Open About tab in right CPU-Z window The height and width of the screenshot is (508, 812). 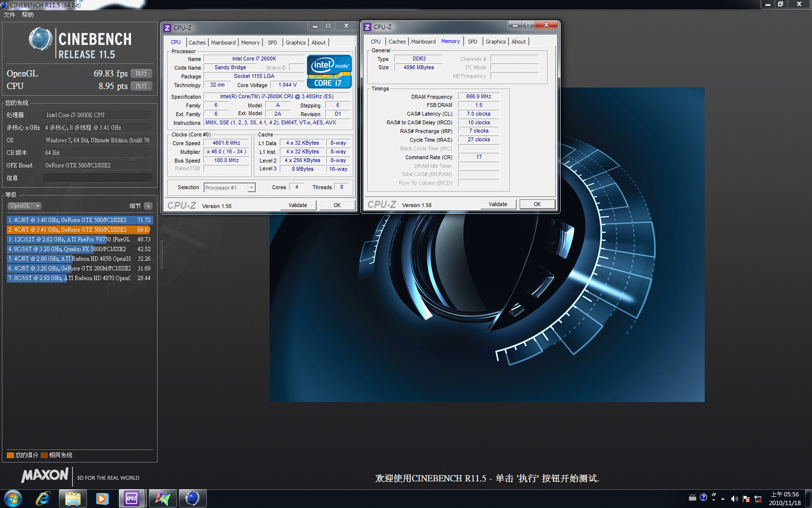pyautogui.click(x=519, y=42)
